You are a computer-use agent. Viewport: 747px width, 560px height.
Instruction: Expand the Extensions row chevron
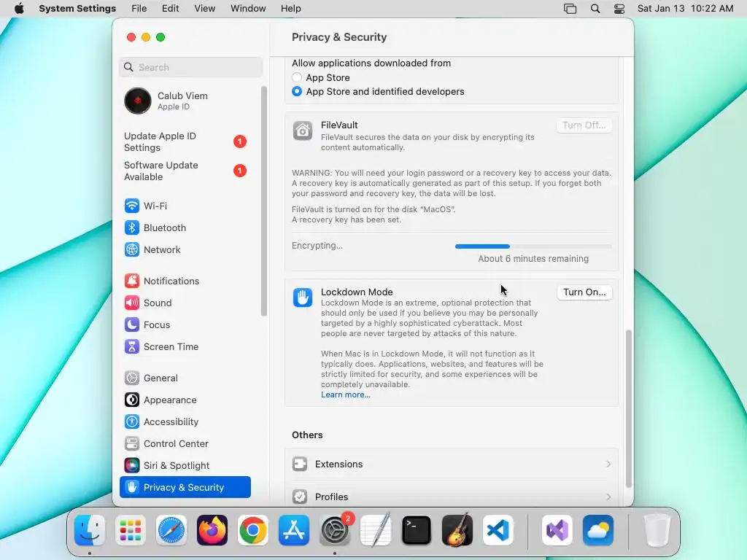pyautogui.click(x=608, y=464)
